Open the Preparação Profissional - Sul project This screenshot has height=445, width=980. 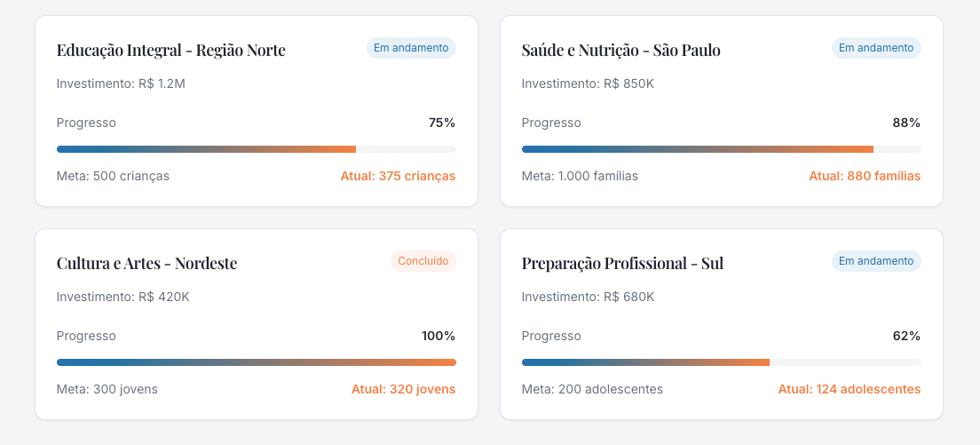click(x=622, y=263)
